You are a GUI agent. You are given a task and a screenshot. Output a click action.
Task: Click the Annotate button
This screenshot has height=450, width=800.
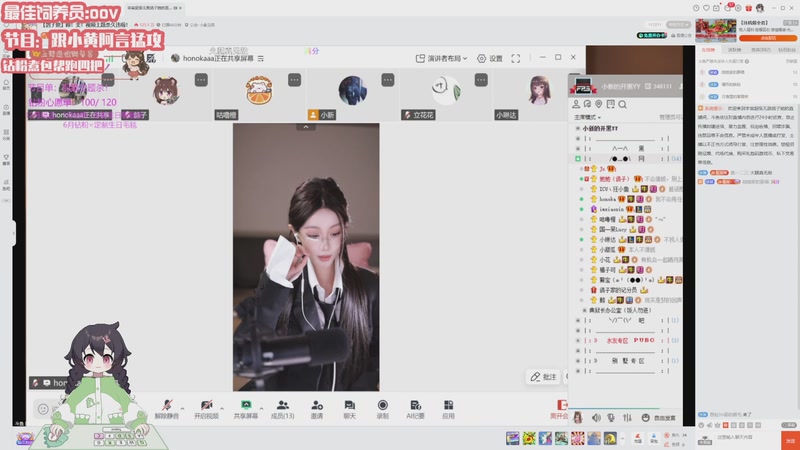[x=543, y=377]
